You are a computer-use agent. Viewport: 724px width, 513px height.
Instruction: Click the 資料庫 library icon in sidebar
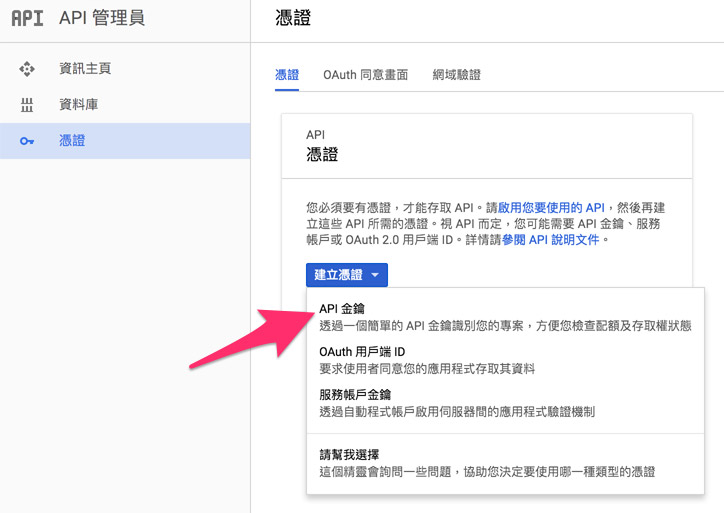click(27, 105)
